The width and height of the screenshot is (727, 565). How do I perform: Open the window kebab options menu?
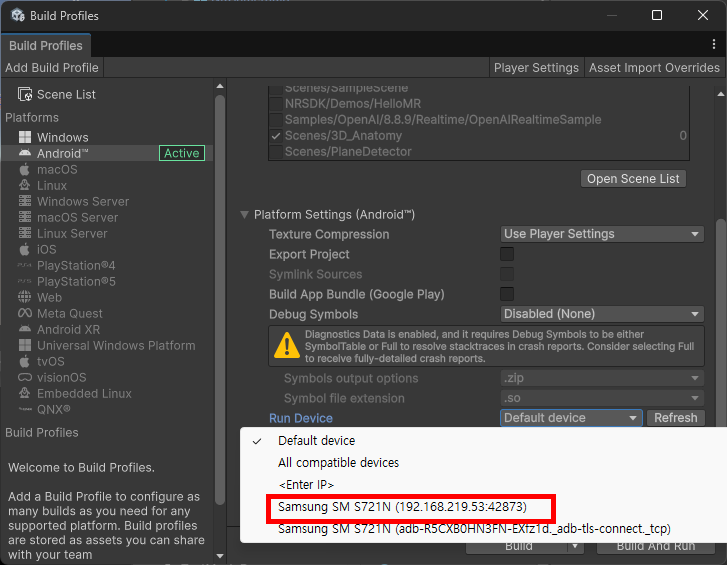pos(714,44)
